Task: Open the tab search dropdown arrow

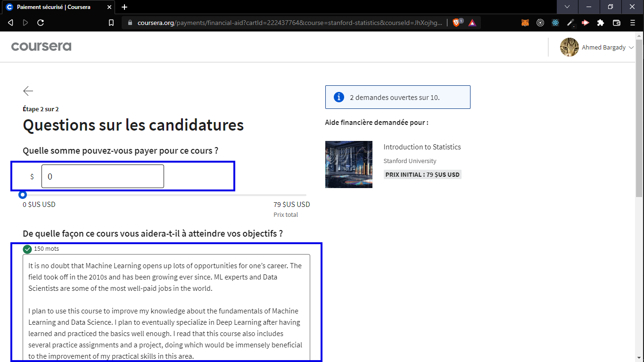Action: point(567,7)
